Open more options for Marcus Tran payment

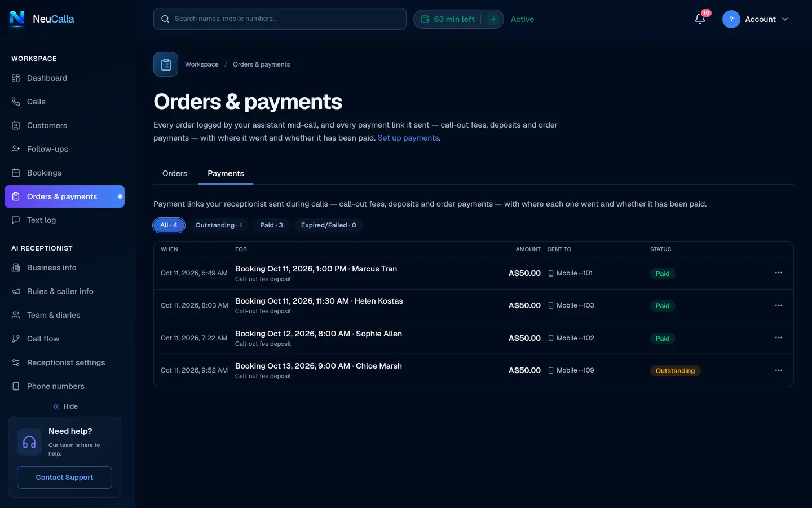(779, 273)
